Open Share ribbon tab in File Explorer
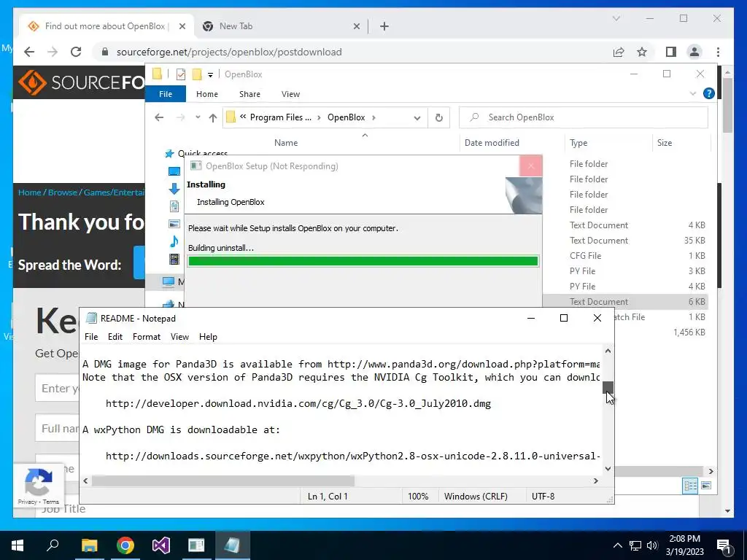Screen dimensions: 747x560 click(x=249, y=94)
